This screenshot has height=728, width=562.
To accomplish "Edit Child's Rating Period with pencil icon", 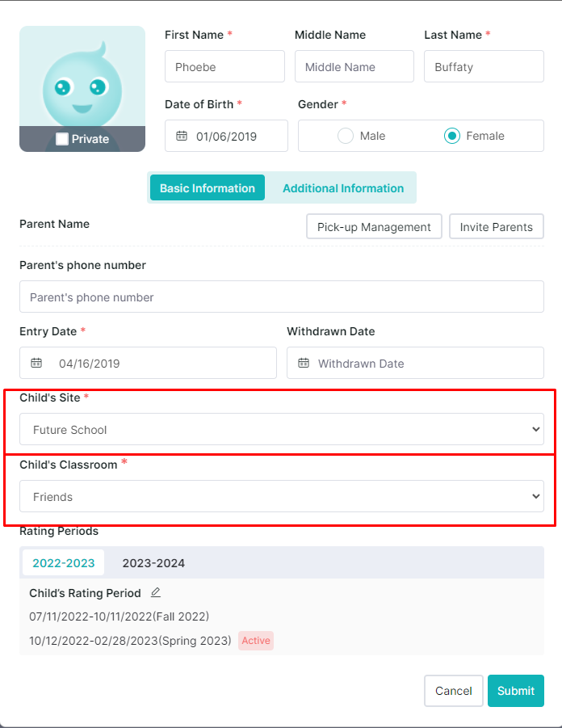I will coord(156,592).
